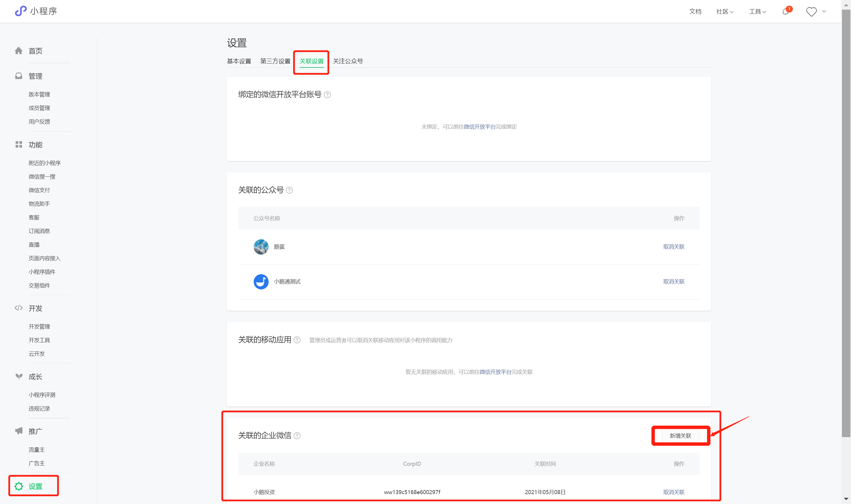This screenshot has height=504, width=851.
Task: Open 物流助手 in the sidebar
Action: tap(39, 204)
